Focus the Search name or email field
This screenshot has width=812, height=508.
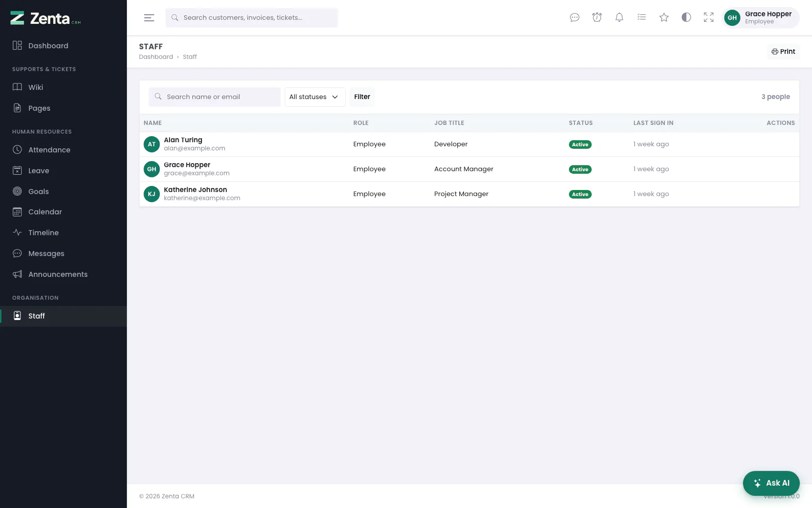(x=214, y=97)
